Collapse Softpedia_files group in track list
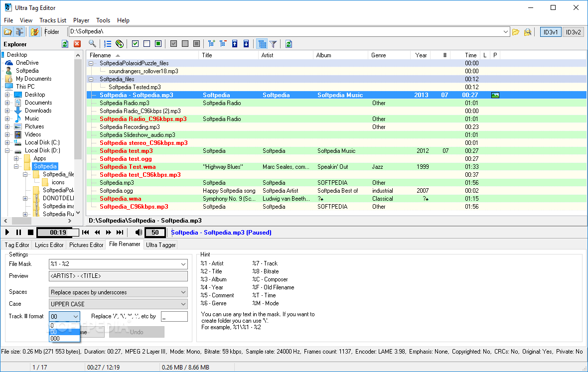The width and height of the screenshot is (588, 372). (x=91, y=79)
